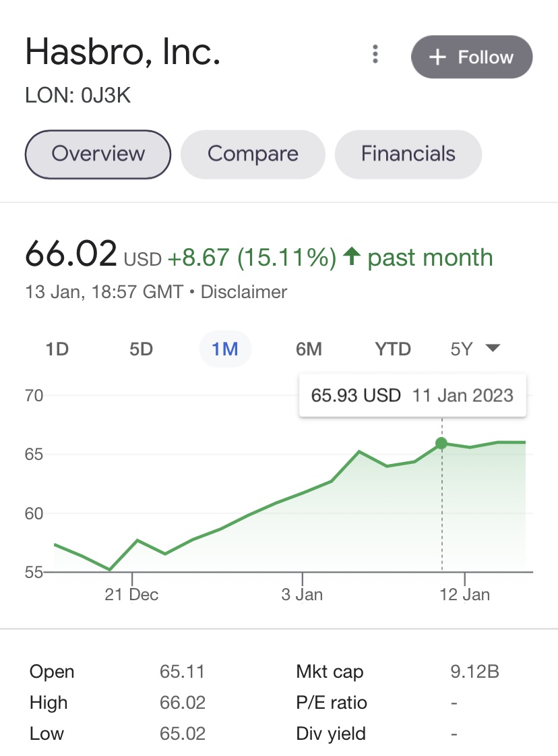Select the Overview tab
Screen dimensions: 558x756
[x=98, y=154]
